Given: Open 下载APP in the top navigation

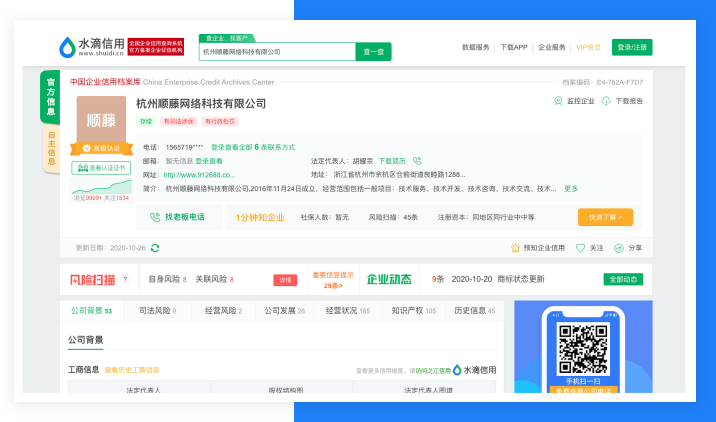Looking at the screenshot, I should 514,47.
